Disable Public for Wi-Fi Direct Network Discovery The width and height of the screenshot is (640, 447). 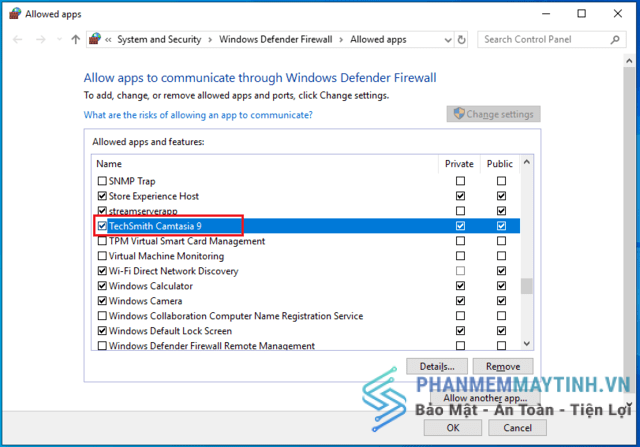[501, 271]
